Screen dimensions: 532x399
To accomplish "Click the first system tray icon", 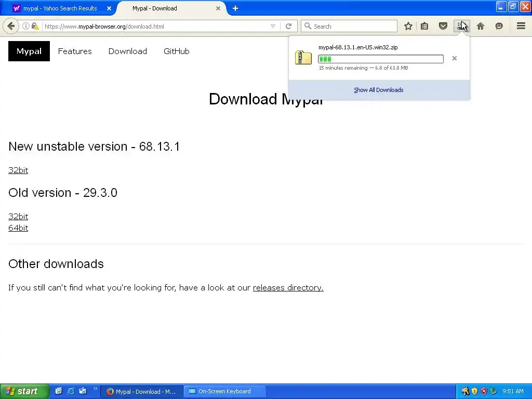I will pos(465,391).
